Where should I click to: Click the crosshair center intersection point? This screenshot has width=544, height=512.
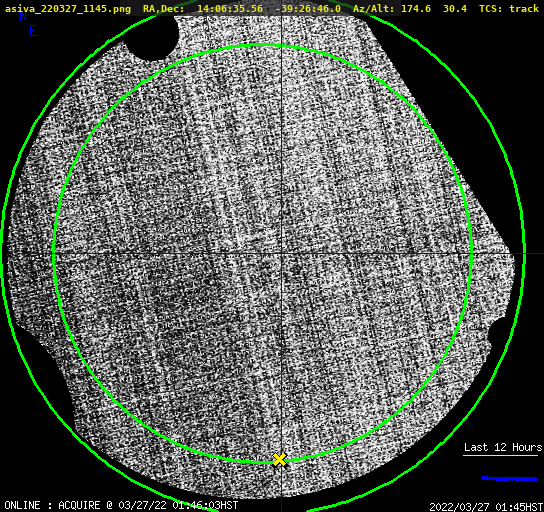(281, 254)
